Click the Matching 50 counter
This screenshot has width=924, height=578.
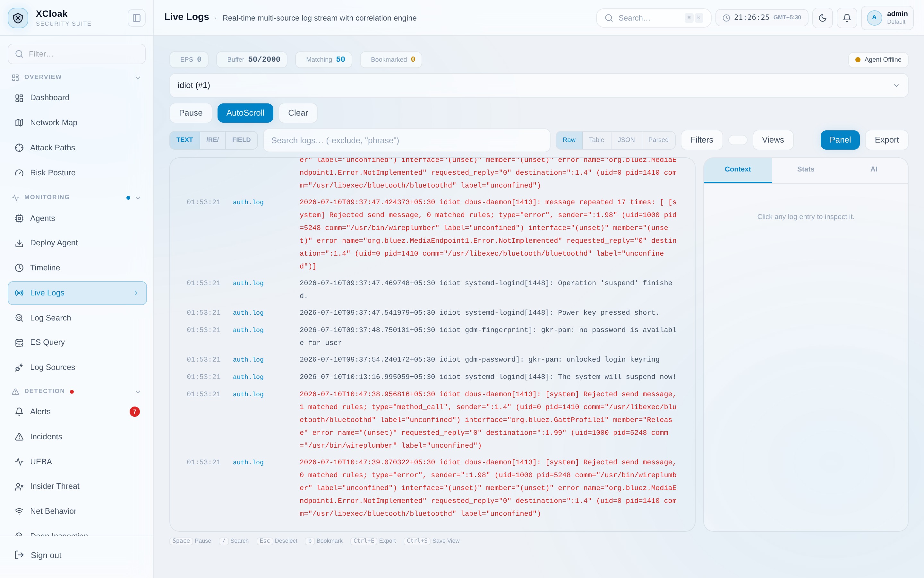click(324, 60)
